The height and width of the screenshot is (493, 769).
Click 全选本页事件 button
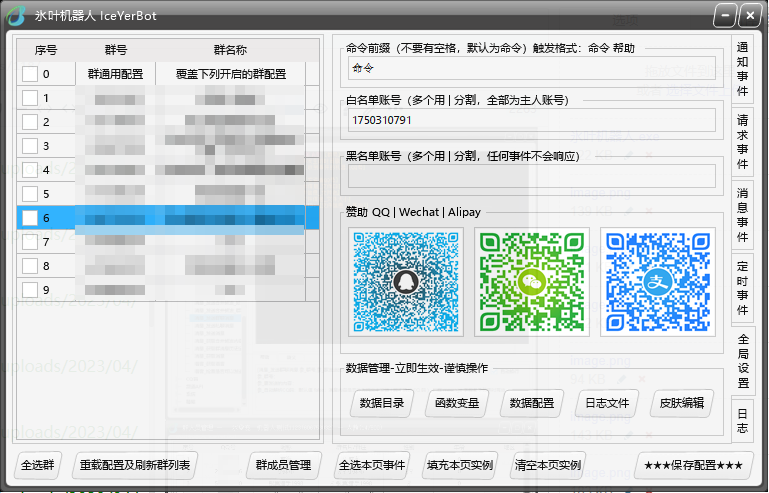click(x=372, y=465)
